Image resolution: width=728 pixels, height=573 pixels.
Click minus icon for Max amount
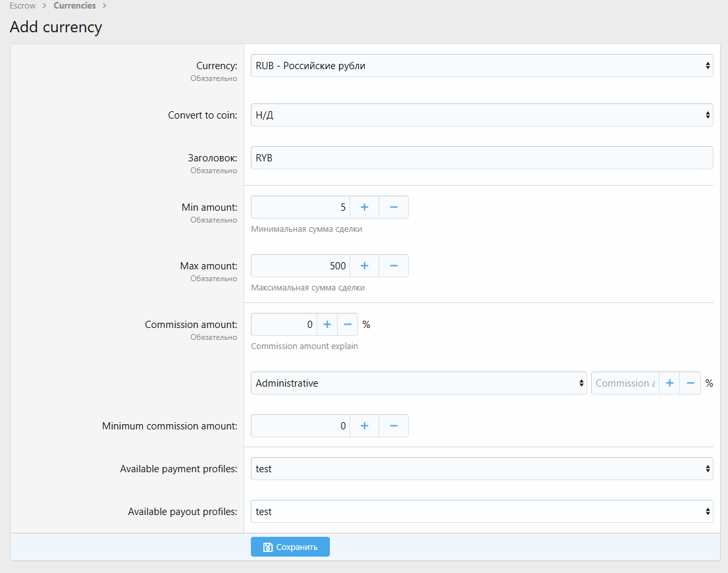pos(394,266)
